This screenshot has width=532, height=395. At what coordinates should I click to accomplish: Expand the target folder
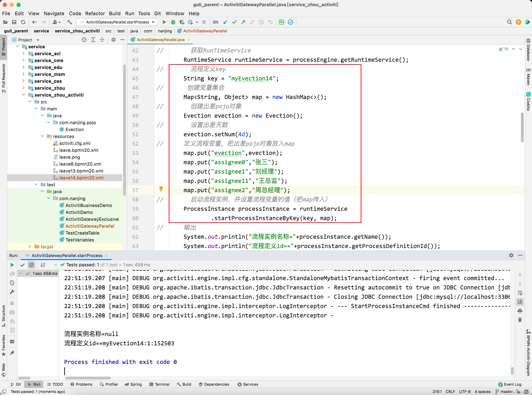tap(30, 246)
